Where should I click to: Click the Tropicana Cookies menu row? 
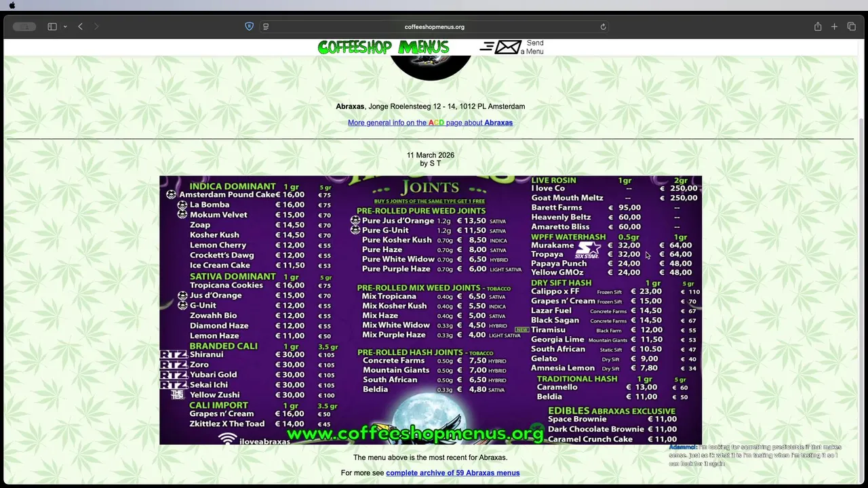260,285
